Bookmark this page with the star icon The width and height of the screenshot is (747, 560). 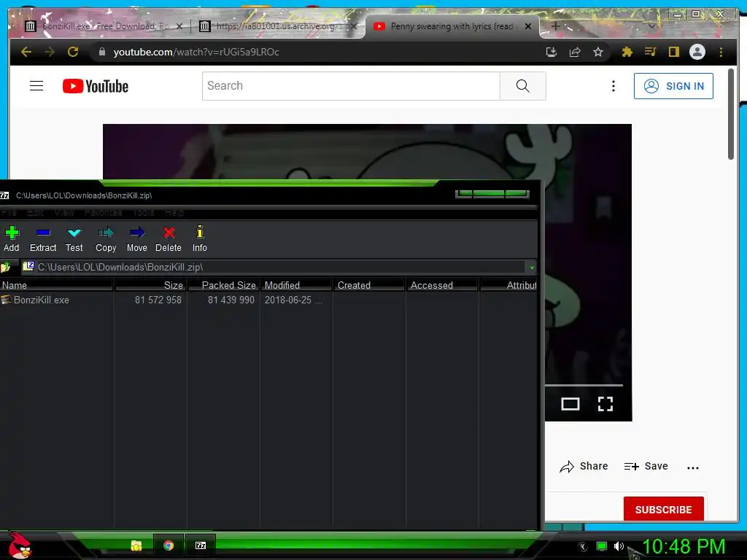[x=598, y=52]
